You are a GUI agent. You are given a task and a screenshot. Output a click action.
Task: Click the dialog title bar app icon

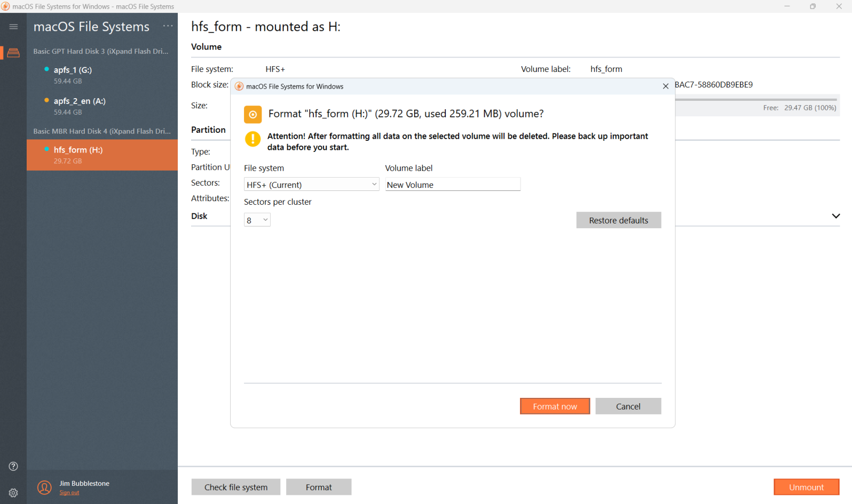(239, 86)
